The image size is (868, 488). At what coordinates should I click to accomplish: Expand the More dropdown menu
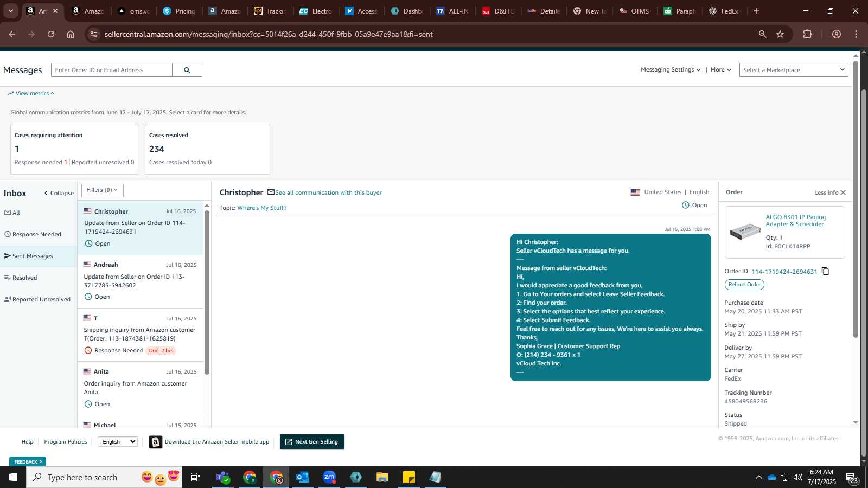coord(721,70)
